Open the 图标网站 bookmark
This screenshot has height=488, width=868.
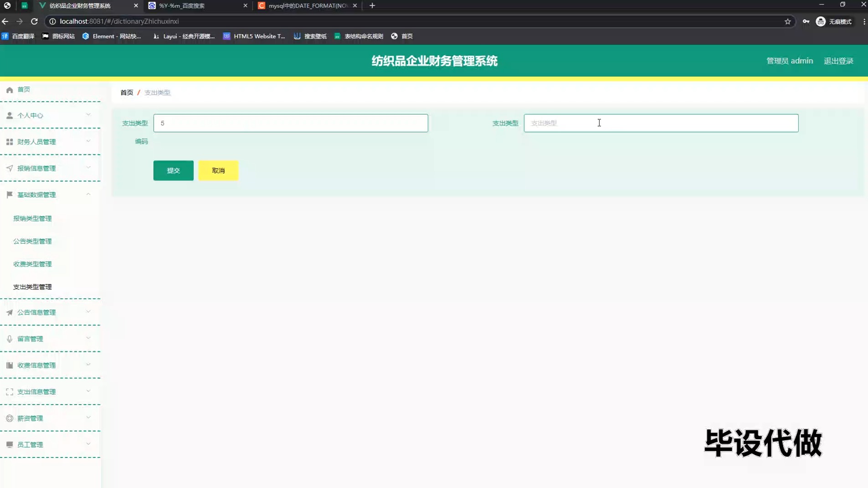pyautogui.click(x=58, y=36)
